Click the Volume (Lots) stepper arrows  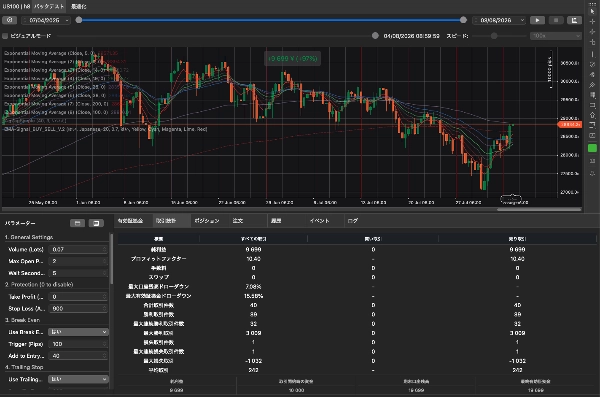pos(105,250)
